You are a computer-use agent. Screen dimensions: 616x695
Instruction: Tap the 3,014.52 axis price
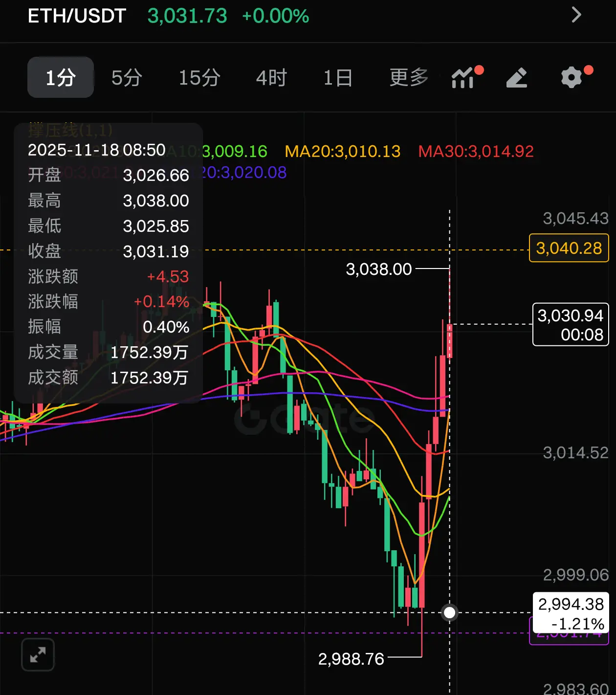tap(575, 452)
